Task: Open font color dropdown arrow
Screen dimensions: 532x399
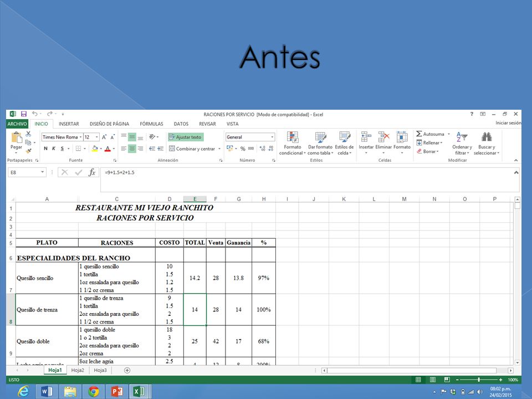Action: click(x=114, y=149)
